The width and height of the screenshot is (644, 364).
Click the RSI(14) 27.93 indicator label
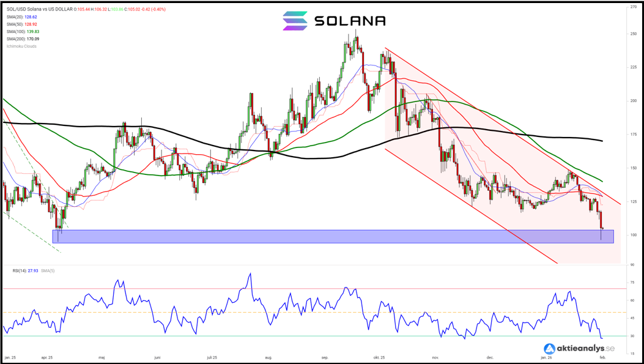click(26, 271)
